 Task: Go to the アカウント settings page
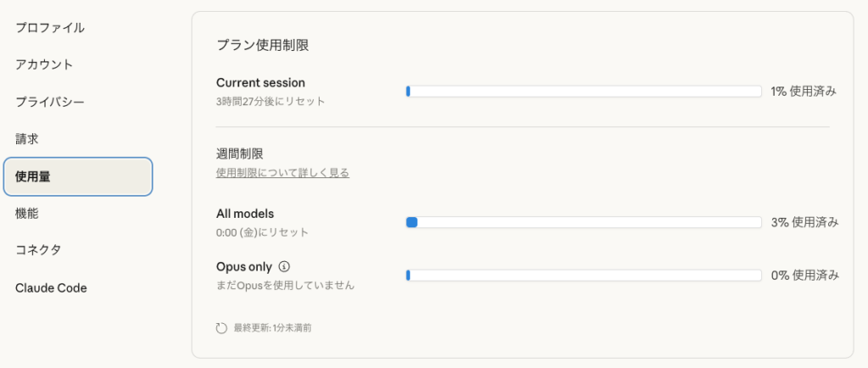coord(44,64)
